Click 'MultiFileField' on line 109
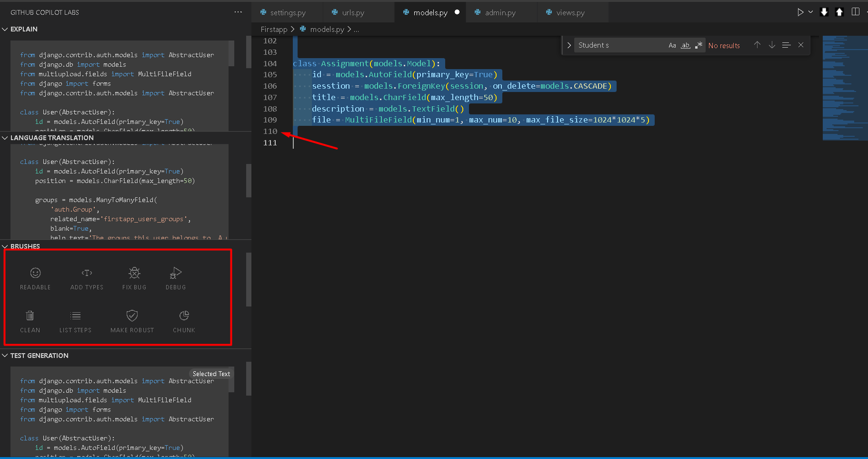Viewport: 868px width, 459px height. pyautogui.click(x=379, y=120)
